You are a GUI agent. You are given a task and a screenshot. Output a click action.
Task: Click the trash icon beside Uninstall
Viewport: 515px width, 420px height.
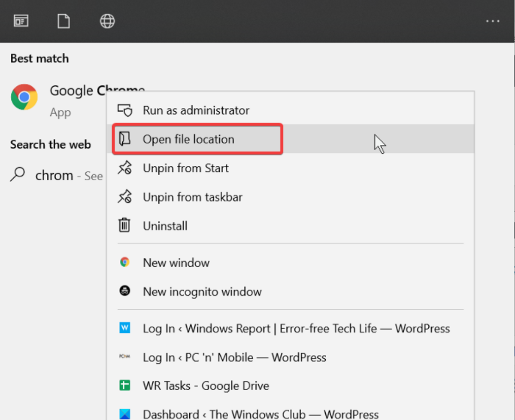(124, 225)
